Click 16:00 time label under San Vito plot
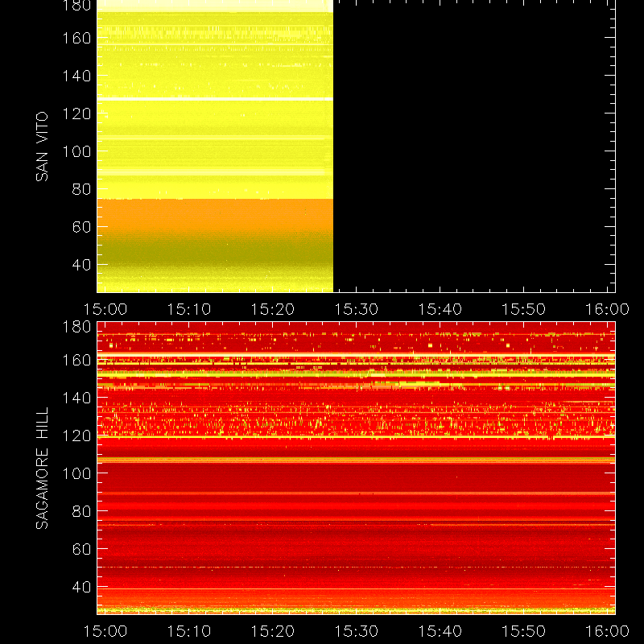 point(607,309)
